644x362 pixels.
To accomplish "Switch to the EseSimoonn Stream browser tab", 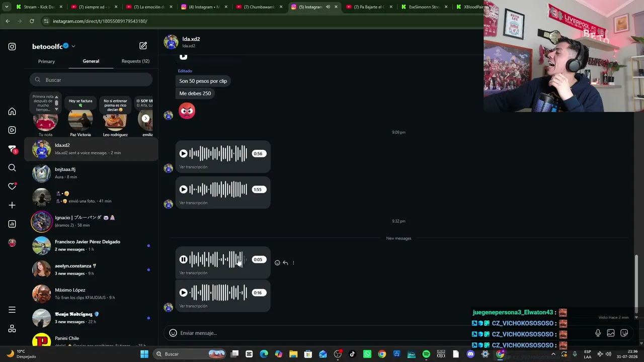I will click(x=425, y=7).
